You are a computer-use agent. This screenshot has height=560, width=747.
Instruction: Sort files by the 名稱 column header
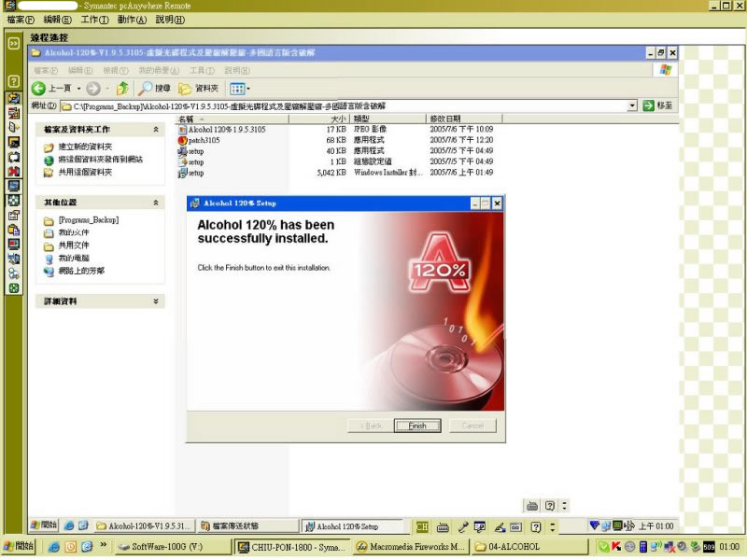[x=233, y=119]
